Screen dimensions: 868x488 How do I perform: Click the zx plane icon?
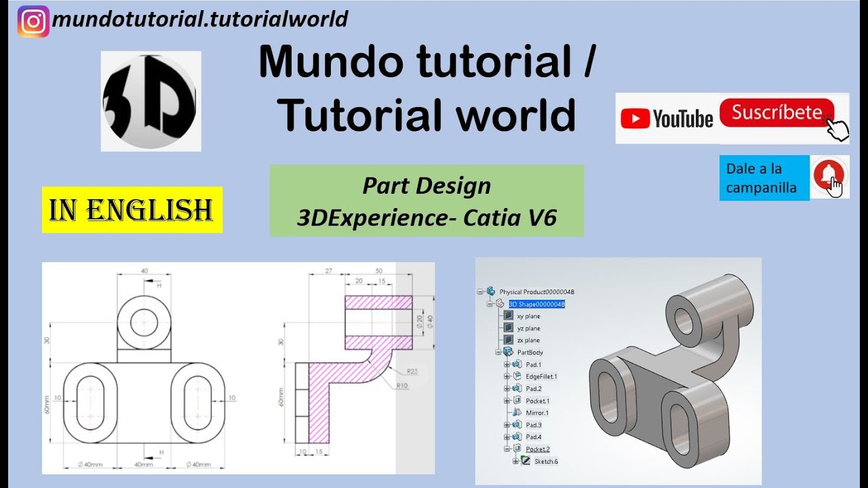(509, 340)
